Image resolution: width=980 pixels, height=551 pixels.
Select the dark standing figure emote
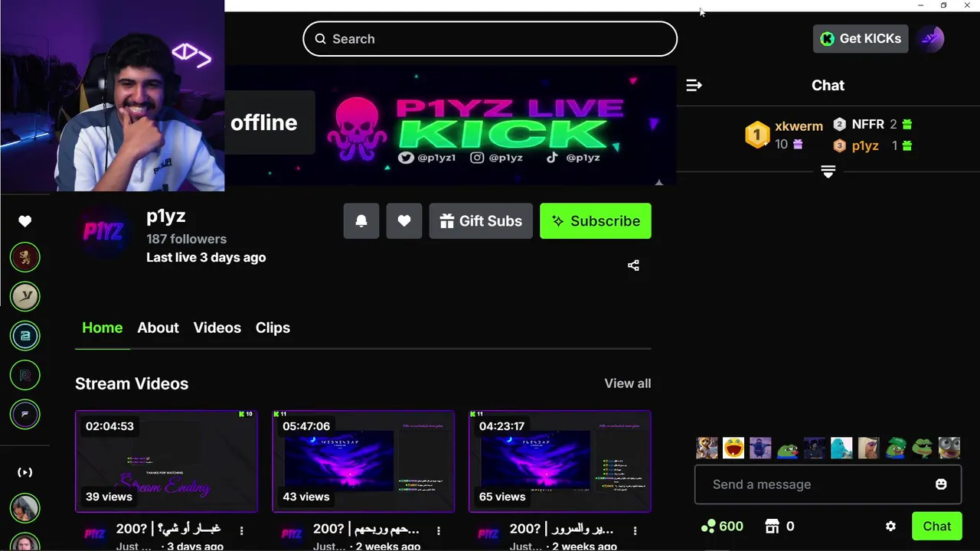click(x=760, y=448)
